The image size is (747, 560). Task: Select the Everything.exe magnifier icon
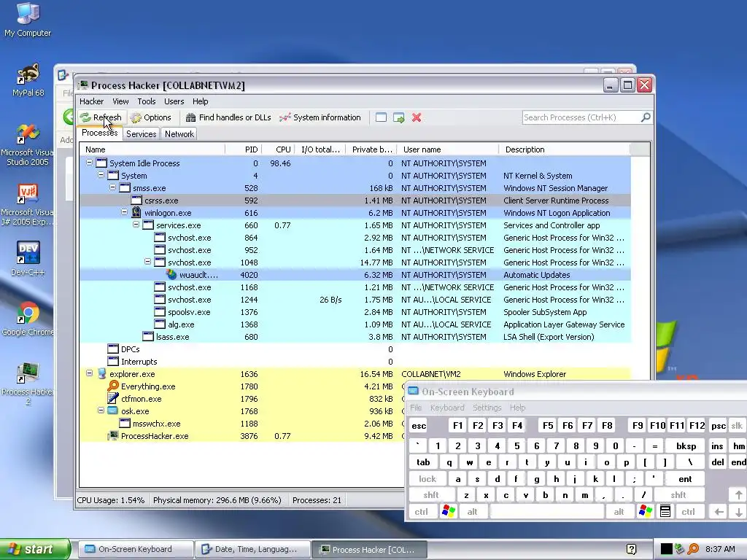click(x=113, y=386)
